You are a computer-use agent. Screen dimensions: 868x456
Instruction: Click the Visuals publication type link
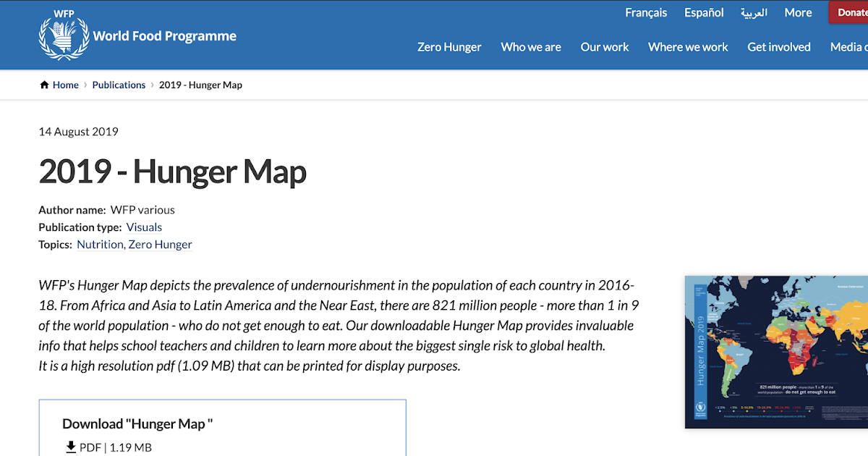tap(144, 227)
